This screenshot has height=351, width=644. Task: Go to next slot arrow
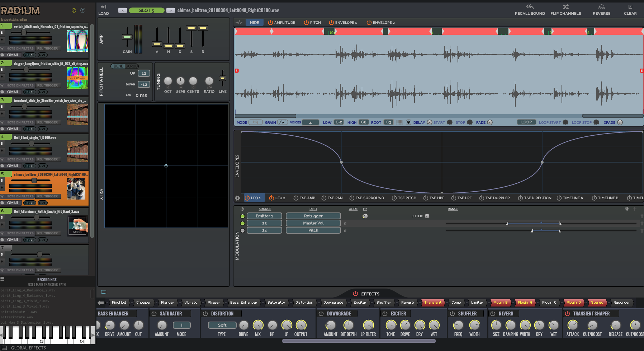(171, 10)
